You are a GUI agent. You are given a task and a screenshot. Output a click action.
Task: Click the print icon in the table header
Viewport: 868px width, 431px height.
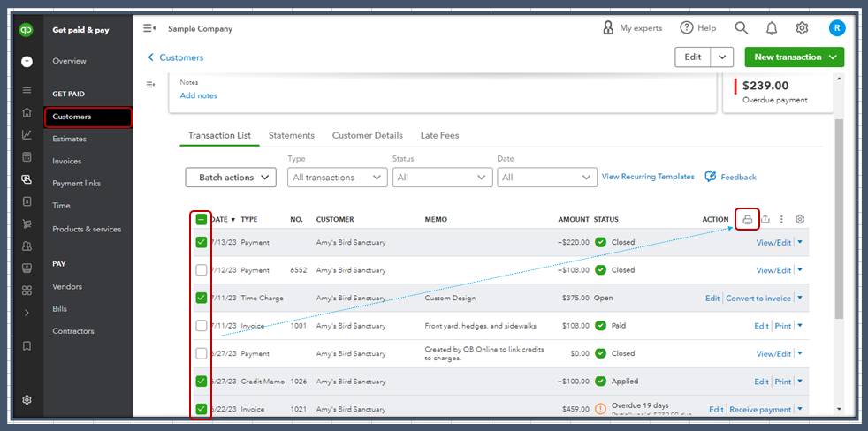747,219
